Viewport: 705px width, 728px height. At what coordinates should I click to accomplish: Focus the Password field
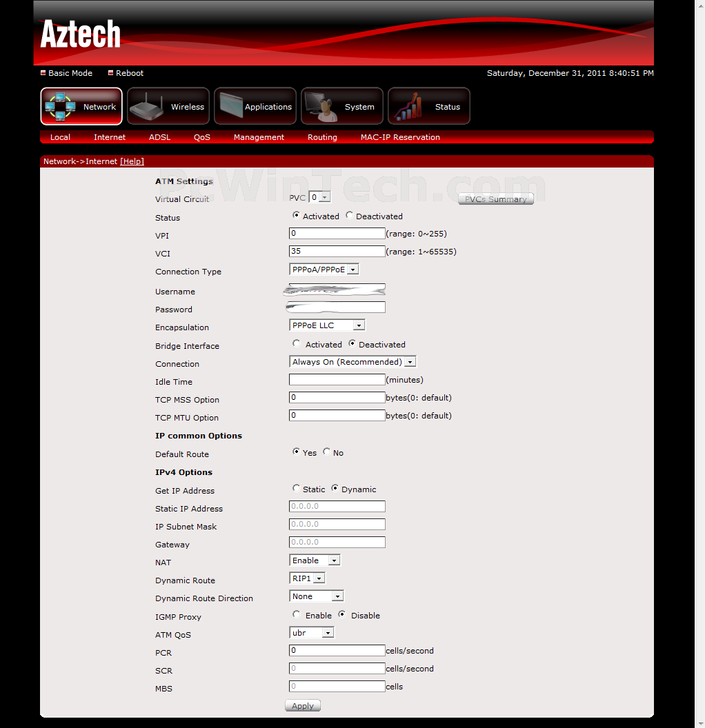337,307
